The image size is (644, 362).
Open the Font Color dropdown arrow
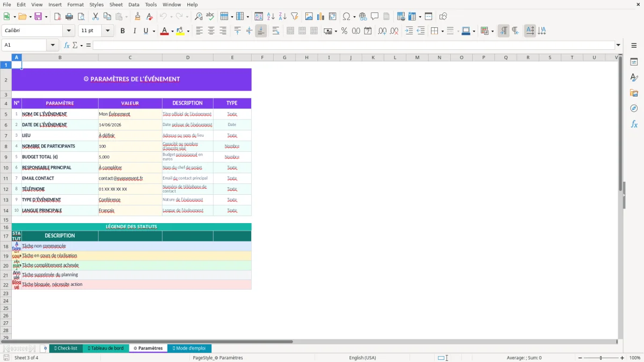click(x=172, y=31)
